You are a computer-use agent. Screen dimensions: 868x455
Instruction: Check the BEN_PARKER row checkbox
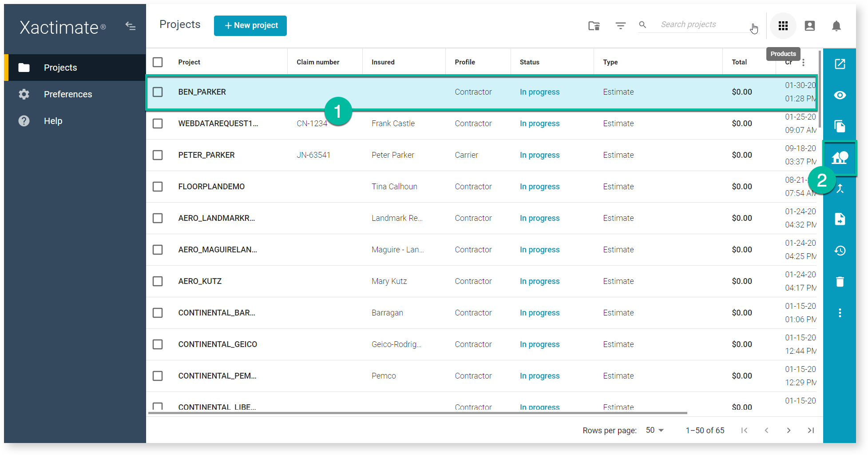(158, 92)
